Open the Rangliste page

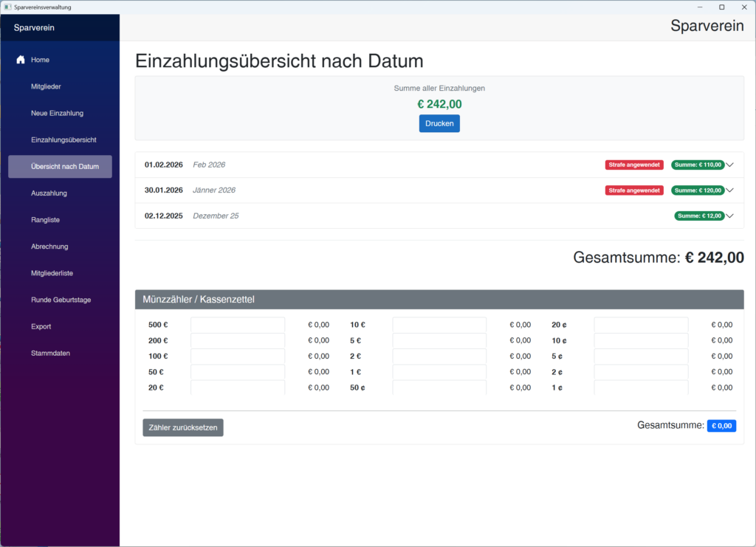[x=45, y=220]
